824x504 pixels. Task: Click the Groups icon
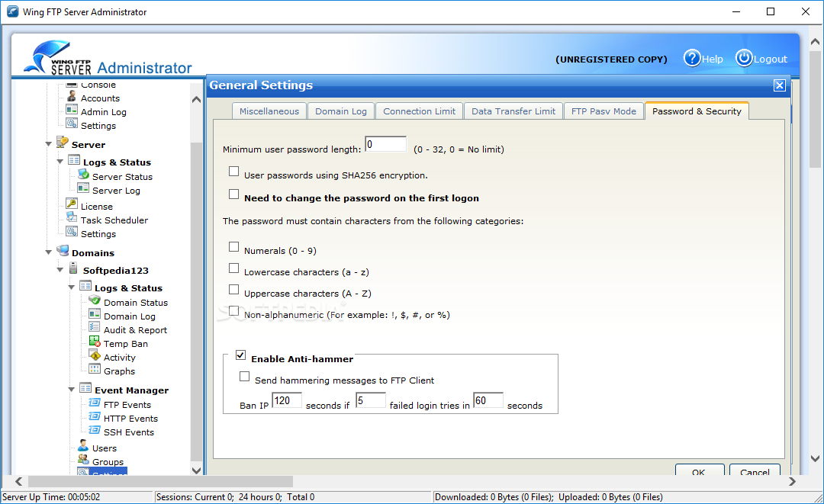point(83,459)
